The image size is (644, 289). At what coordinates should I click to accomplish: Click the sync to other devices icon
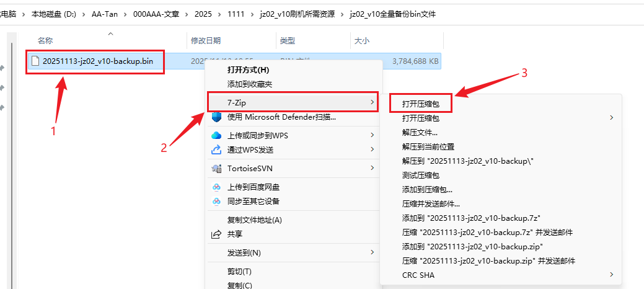point(216,201)
